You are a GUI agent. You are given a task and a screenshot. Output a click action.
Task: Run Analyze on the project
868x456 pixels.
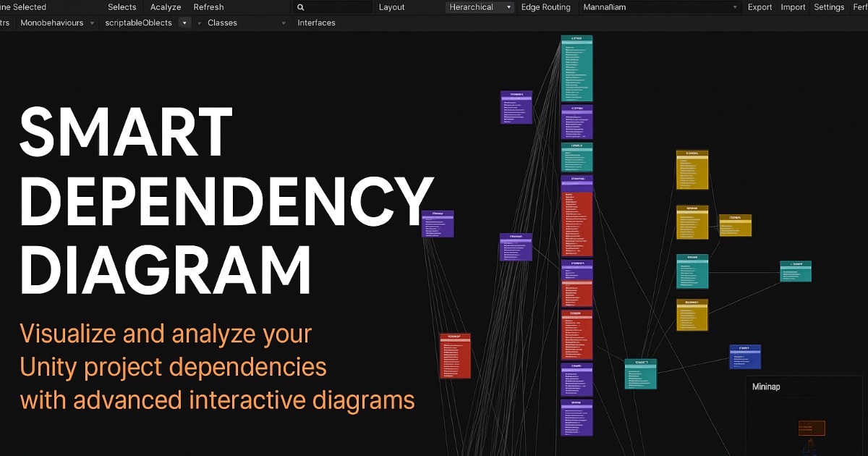tap(165, 7)
